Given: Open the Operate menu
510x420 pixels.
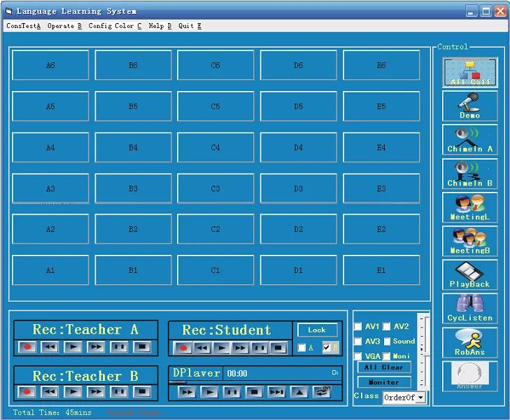Looking at the screenshot, I should pos(64,26).
